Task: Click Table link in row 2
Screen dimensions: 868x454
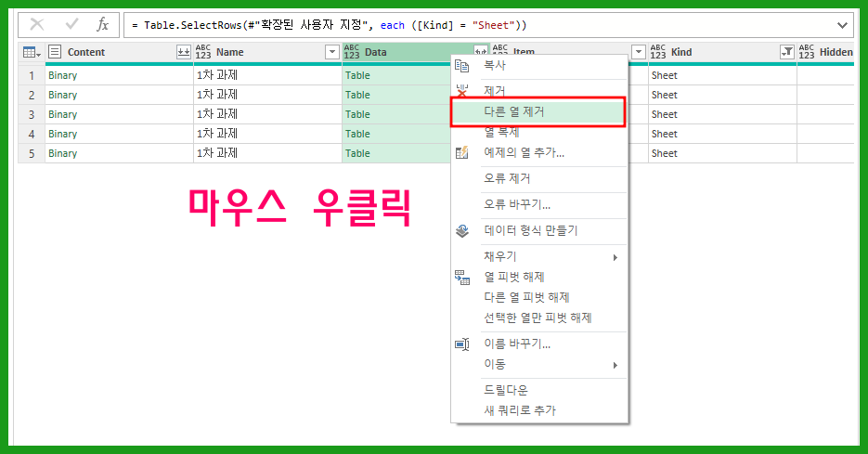Action: click(357, 95)
